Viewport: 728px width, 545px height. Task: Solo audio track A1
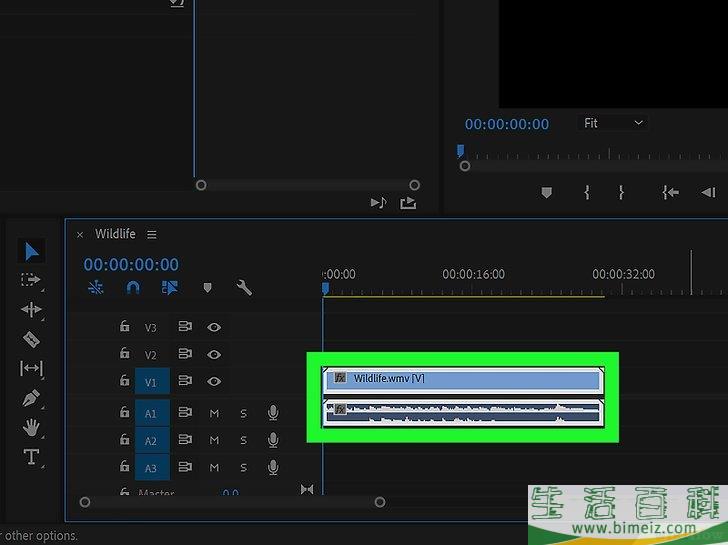tap(243, 413)
